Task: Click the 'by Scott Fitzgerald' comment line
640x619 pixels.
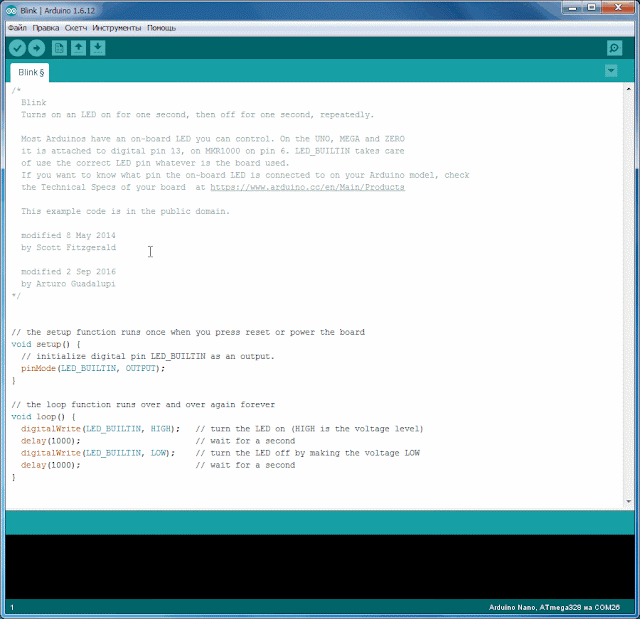Action: click(69, 248)
